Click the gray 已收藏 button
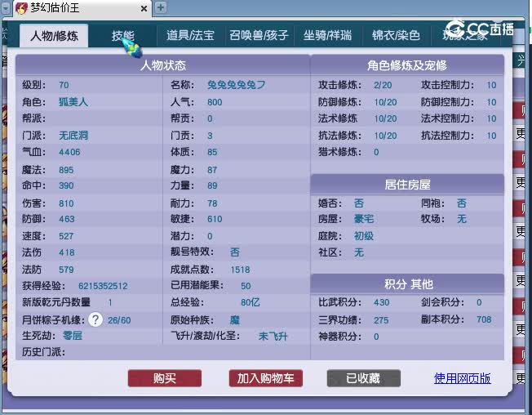The image size is (532, 415). point(363,378)
